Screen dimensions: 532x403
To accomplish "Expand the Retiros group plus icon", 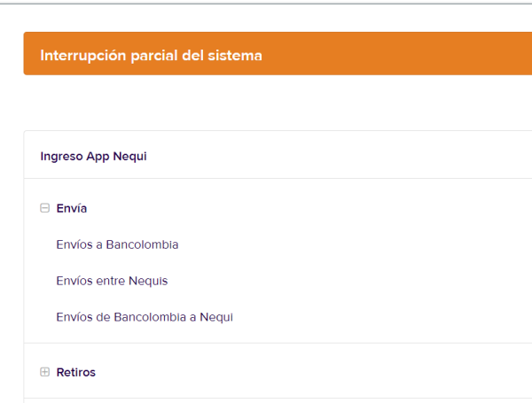I will pos(44,372).
